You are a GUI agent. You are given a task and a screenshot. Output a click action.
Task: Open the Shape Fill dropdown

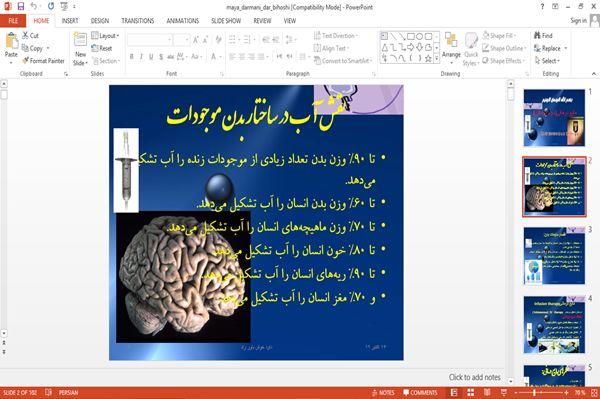pos(499,36)
